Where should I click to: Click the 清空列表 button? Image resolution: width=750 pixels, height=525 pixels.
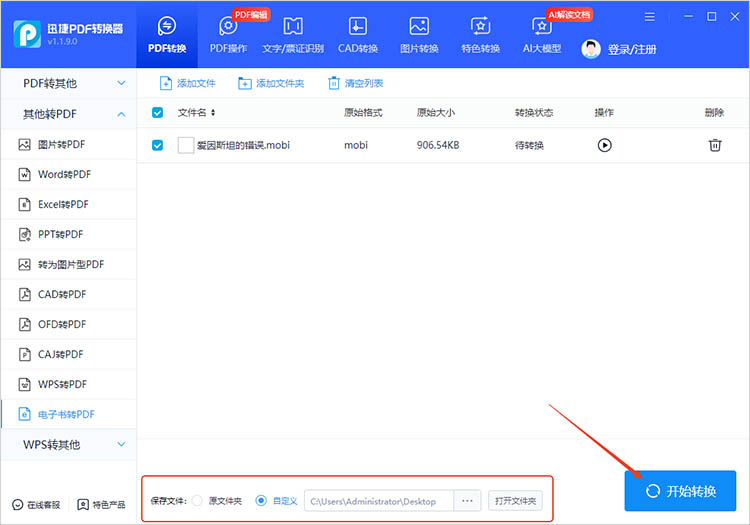[x=355, y=83]
